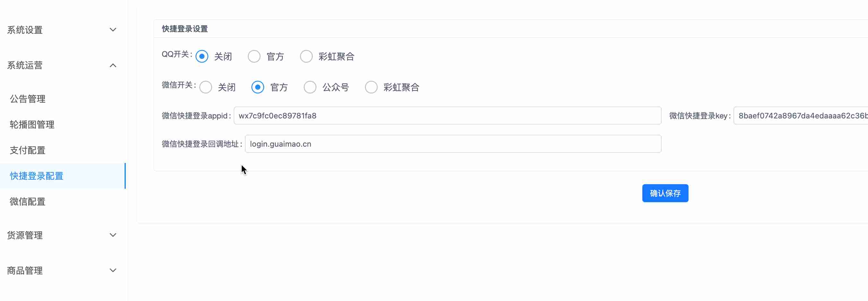Select 彩虹聚合 radio for QQ开关

click(306, 56)
